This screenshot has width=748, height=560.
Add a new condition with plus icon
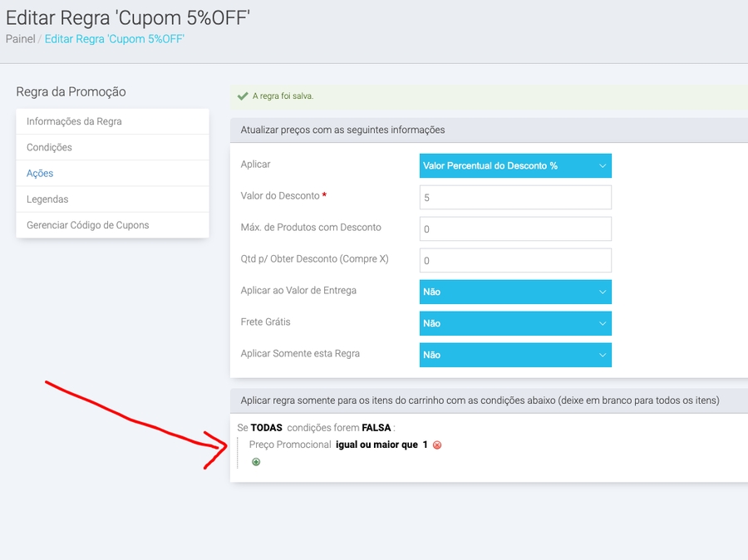click(256, 462)
